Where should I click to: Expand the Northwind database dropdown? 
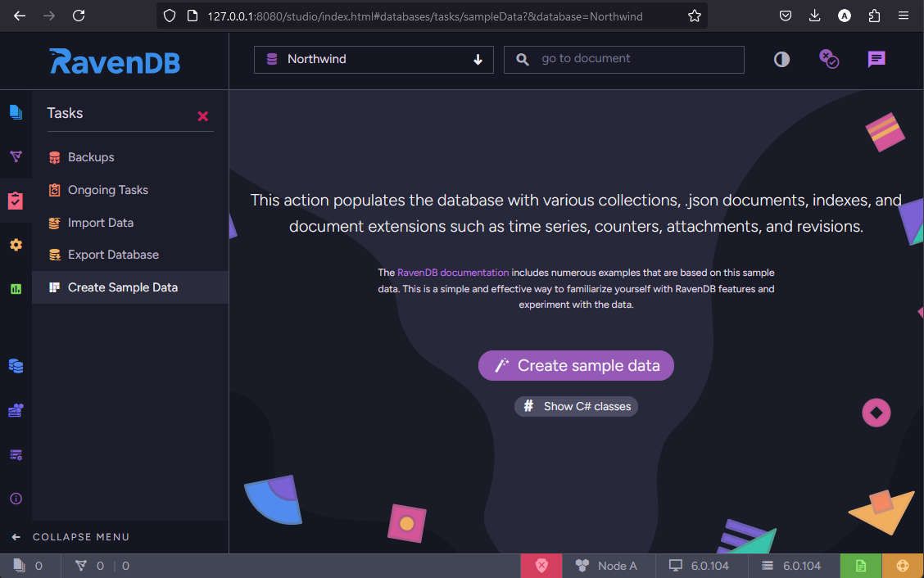[x=374, y=60]
